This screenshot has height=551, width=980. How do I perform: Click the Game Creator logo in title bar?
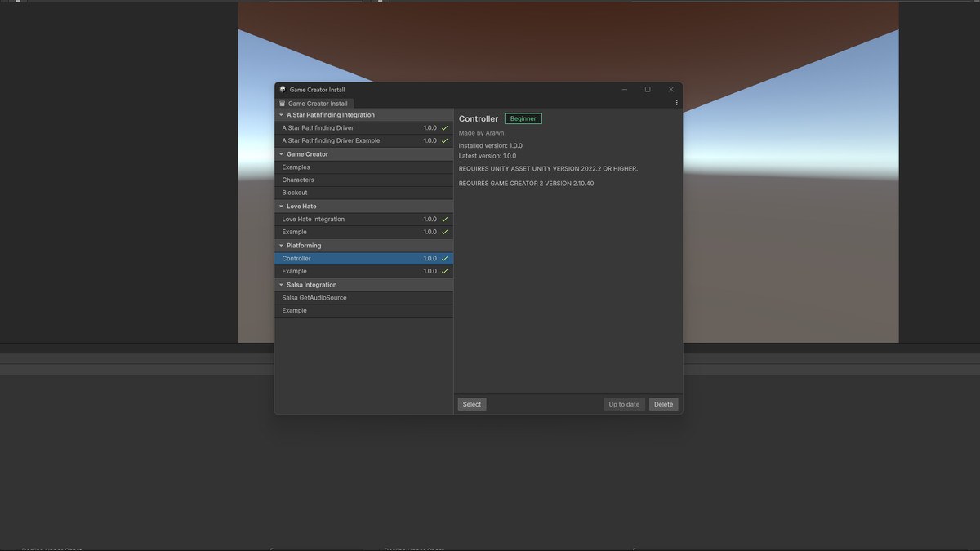coord(283,90)
